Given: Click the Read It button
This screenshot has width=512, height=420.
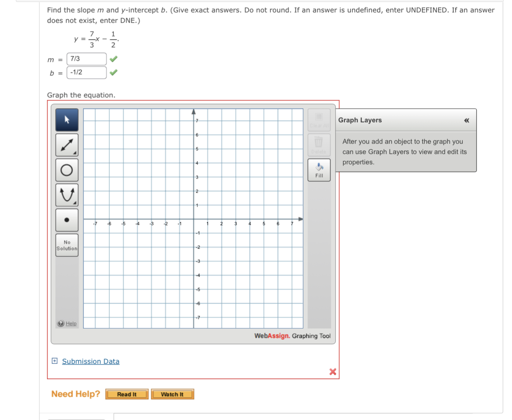Looking at the screenshot, I should [126, 394].
